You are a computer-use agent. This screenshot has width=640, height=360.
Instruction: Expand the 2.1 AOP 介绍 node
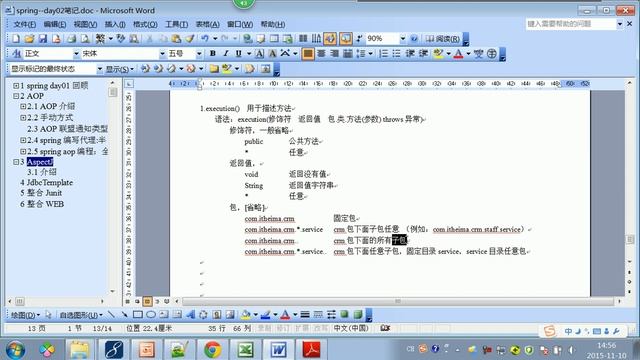click(x=23, y=107)
